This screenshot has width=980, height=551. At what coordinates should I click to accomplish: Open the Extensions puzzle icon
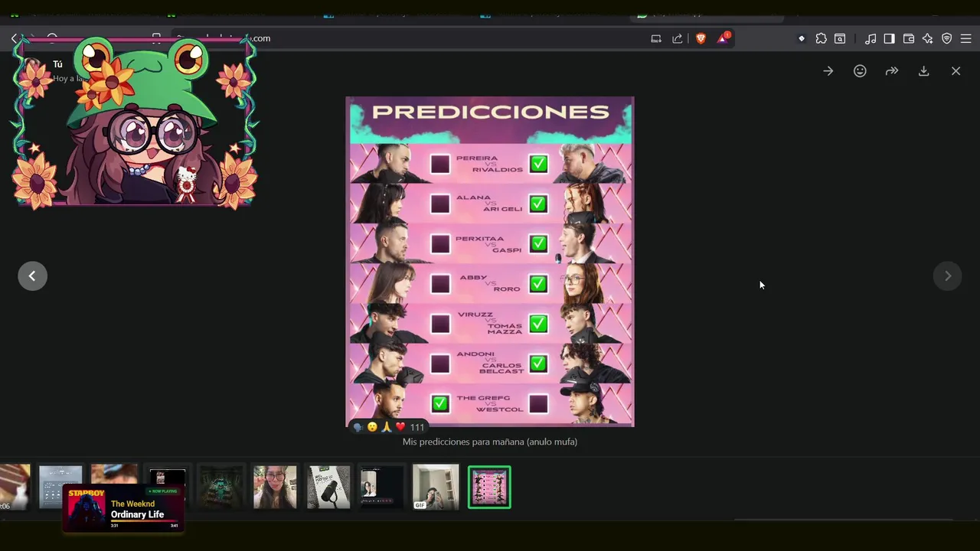[821, 38]
